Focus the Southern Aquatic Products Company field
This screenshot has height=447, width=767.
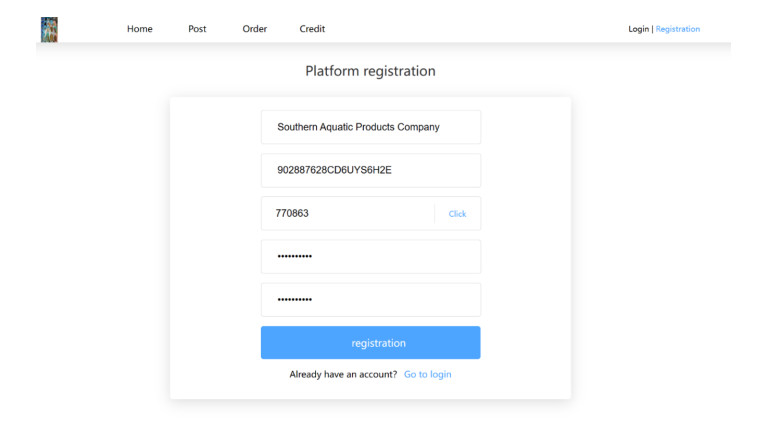click(x=370, y=127)
